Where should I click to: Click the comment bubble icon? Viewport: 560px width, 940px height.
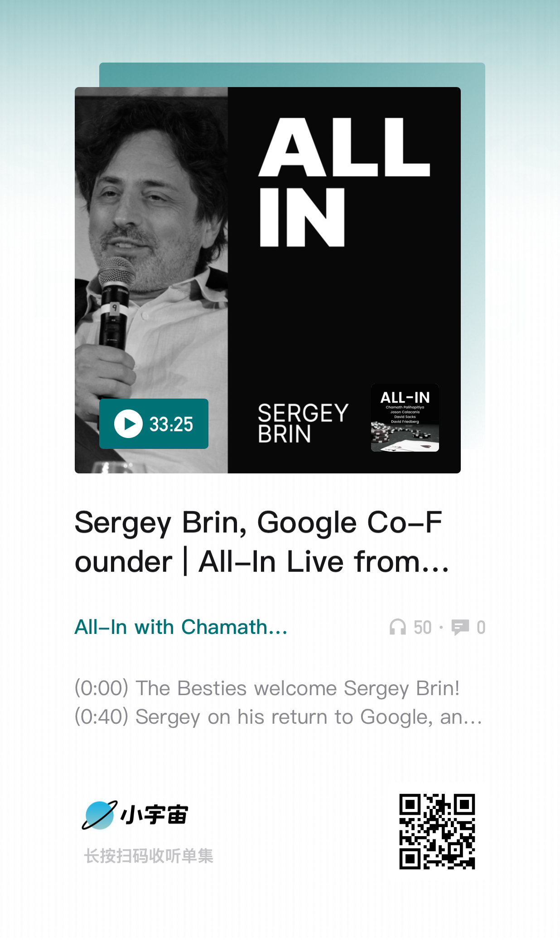pyautogui.click(x=460, y=628)
